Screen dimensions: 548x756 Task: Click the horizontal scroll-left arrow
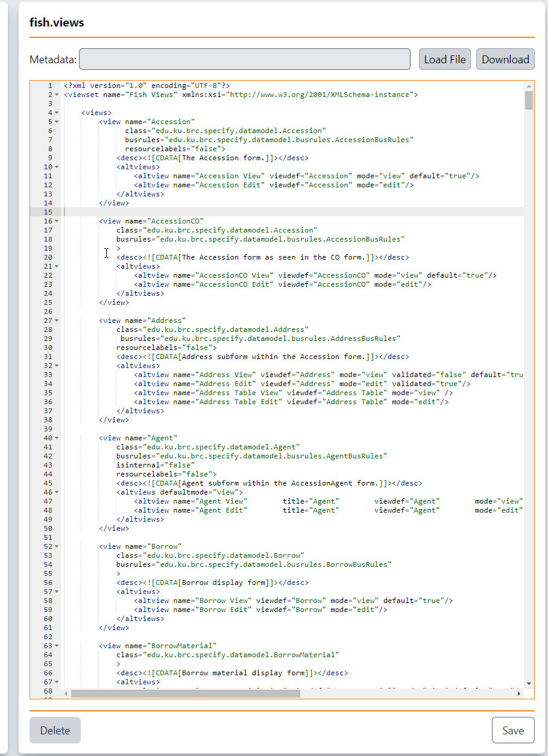66,693
